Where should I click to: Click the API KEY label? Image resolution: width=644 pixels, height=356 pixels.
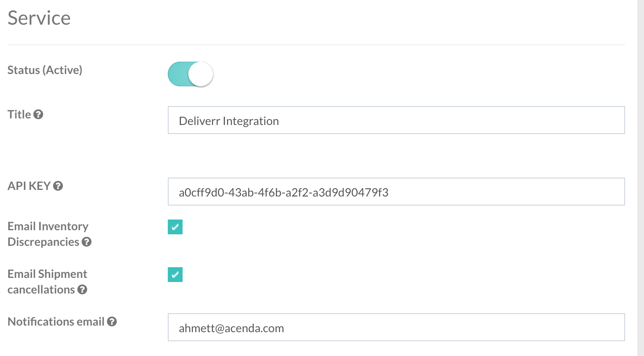point(29,186)
